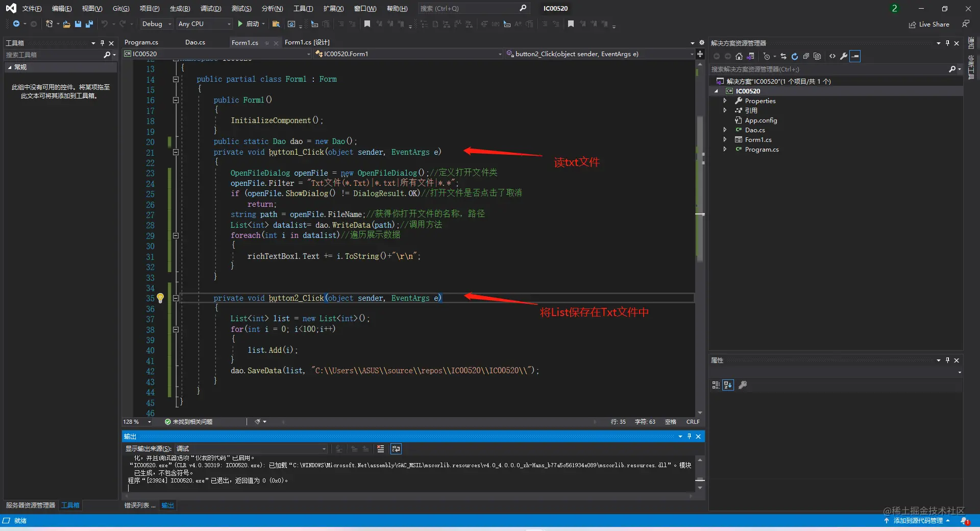Toggle word wrap in Output panel
This screenshot has width=980, height=531.
396,449
